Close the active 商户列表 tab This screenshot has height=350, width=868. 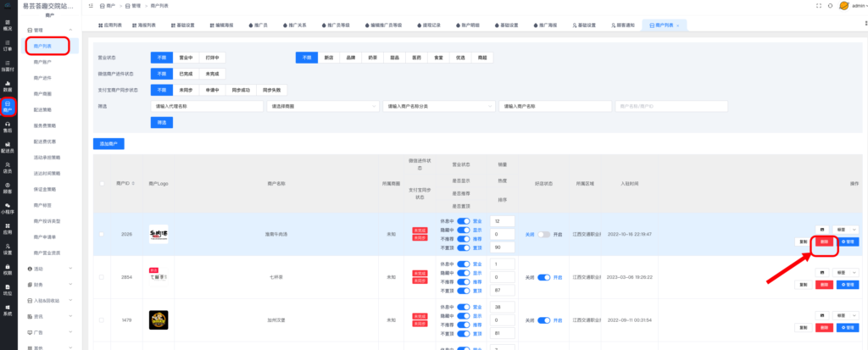677,25
